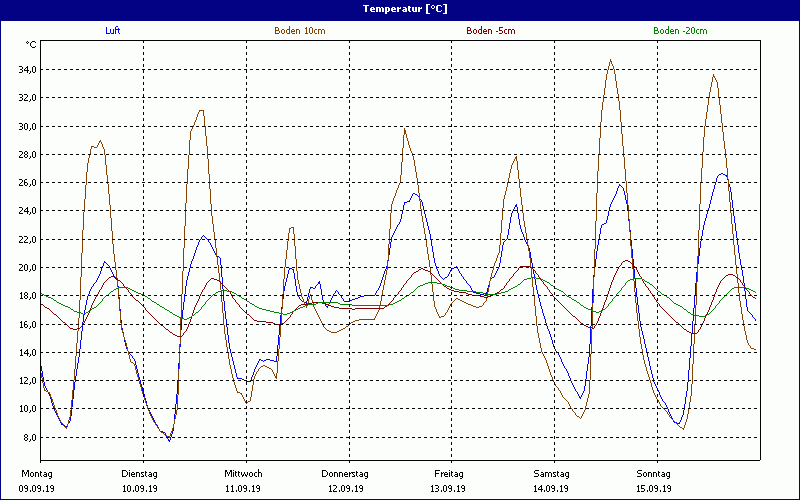Select the 'Boden -5cm' legend label
This screenshot has width=800, height=500.
tap(490, 31)
